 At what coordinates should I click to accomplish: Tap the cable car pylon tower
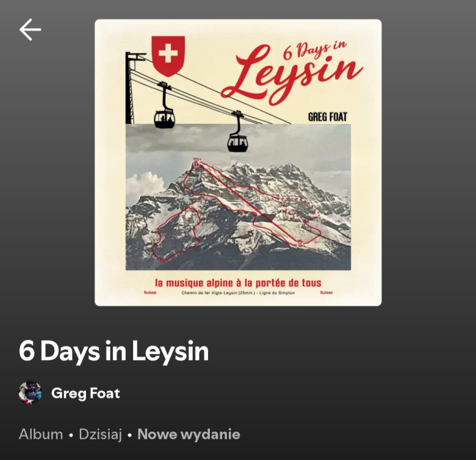pos(131,88)
